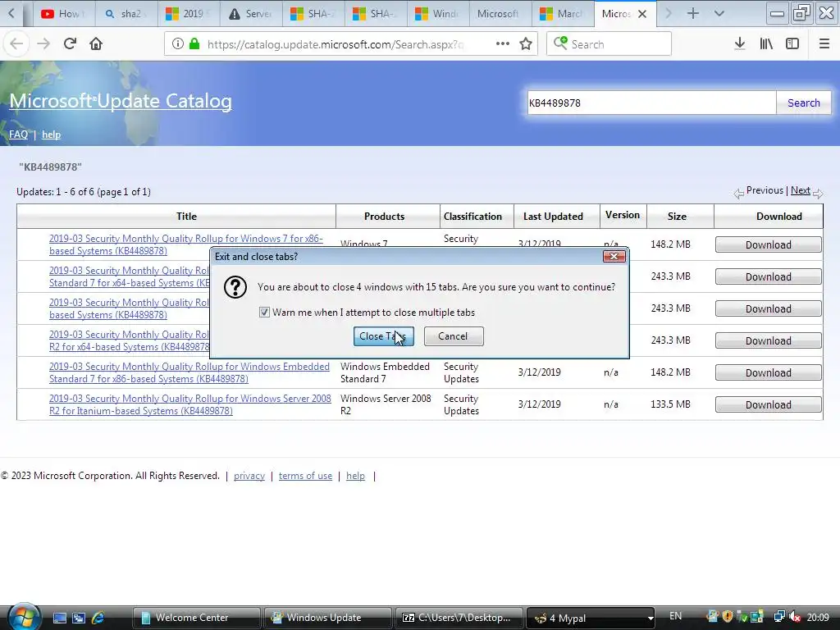The height and width of the screenshot is (630, 840).
Task: Open the Windows Start orb
Action: click(x=23, y=617)
